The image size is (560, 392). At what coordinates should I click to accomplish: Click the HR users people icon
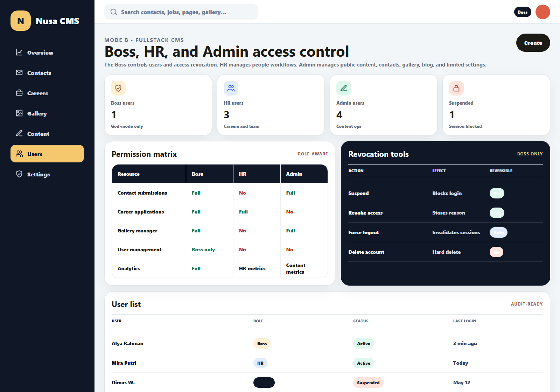(231, 88)
